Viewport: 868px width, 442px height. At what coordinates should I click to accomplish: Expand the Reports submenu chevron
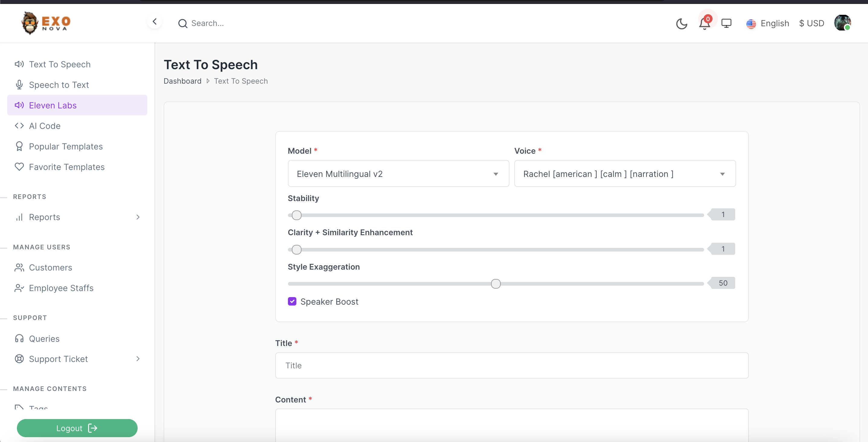138,217
